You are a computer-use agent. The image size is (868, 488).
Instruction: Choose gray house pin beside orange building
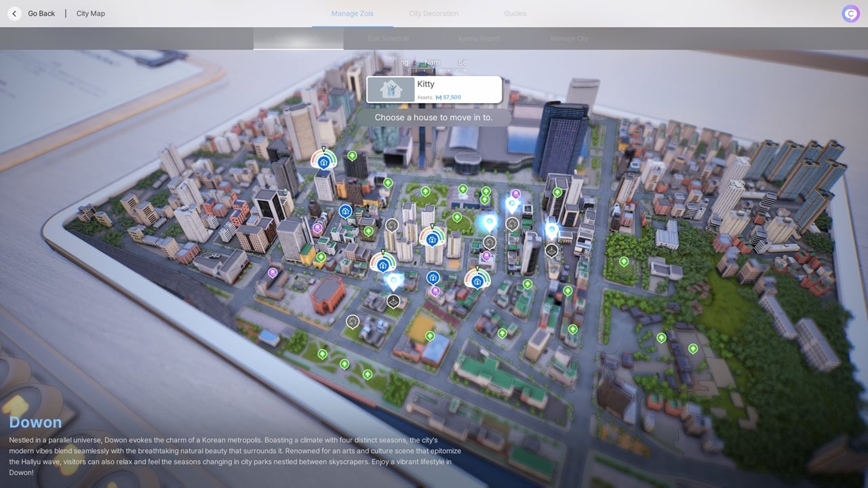(352, 321)
